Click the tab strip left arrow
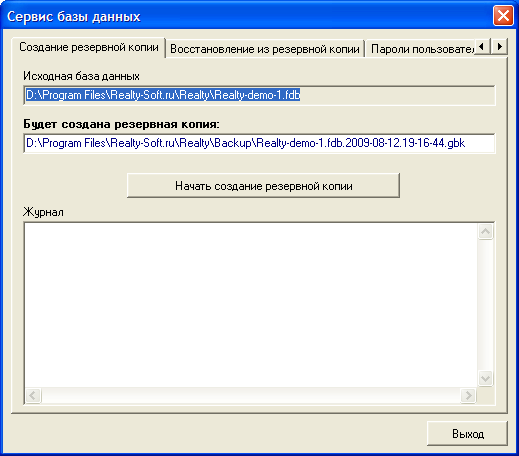 [482, 46]
